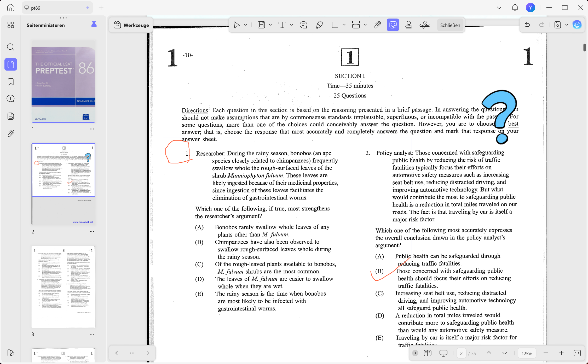The image size is (588, 364).
Task: Add a comment note tool
Action: [303, 25]
